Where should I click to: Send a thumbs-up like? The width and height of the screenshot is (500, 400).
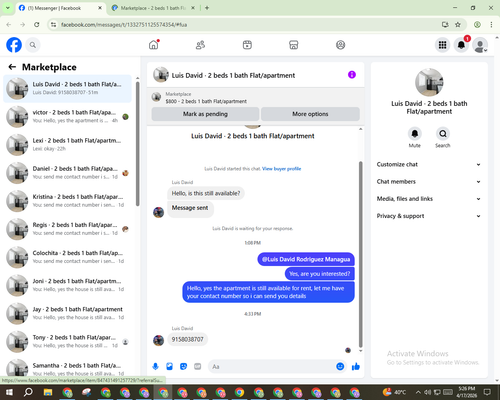356,367
